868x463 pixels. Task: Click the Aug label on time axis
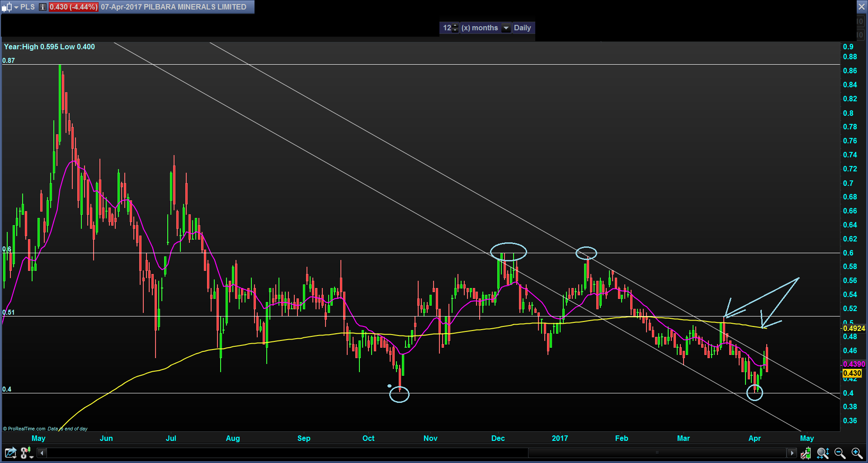(x=233, y=438)
